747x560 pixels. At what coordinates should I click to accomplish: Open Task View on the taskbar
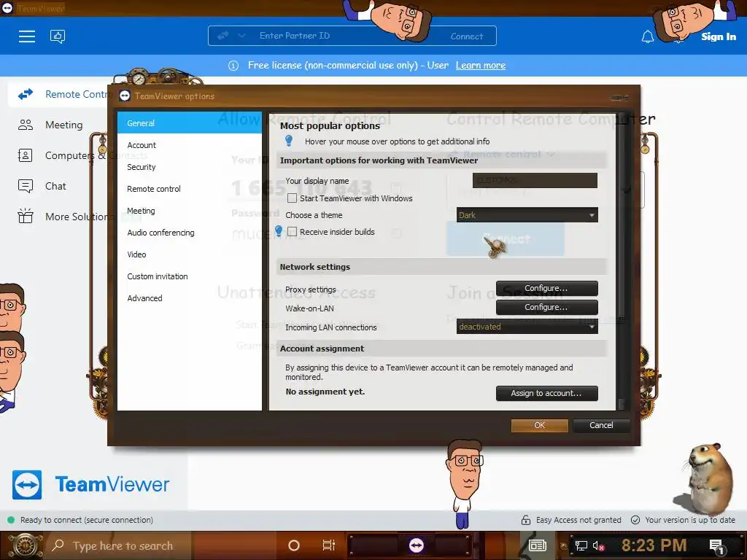tap(329, 545)
